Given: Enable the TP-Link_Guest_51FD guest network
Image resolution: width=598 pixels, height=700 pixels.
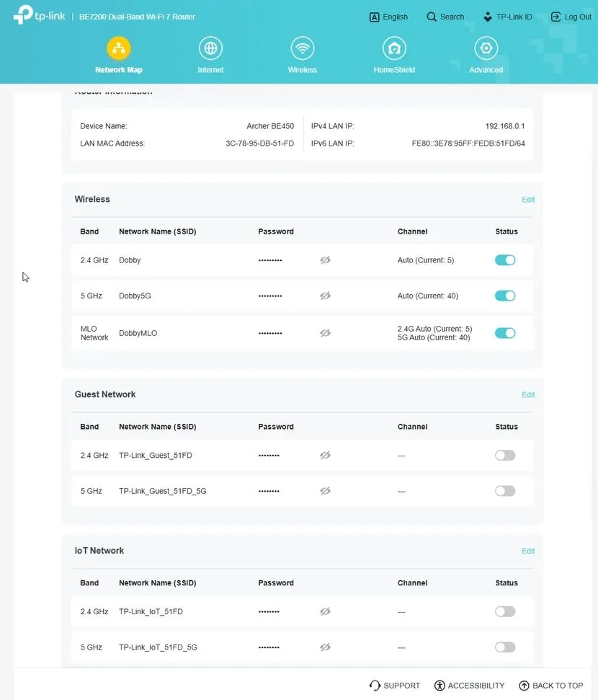Looking at the screenshot, I should pos(505,456).
